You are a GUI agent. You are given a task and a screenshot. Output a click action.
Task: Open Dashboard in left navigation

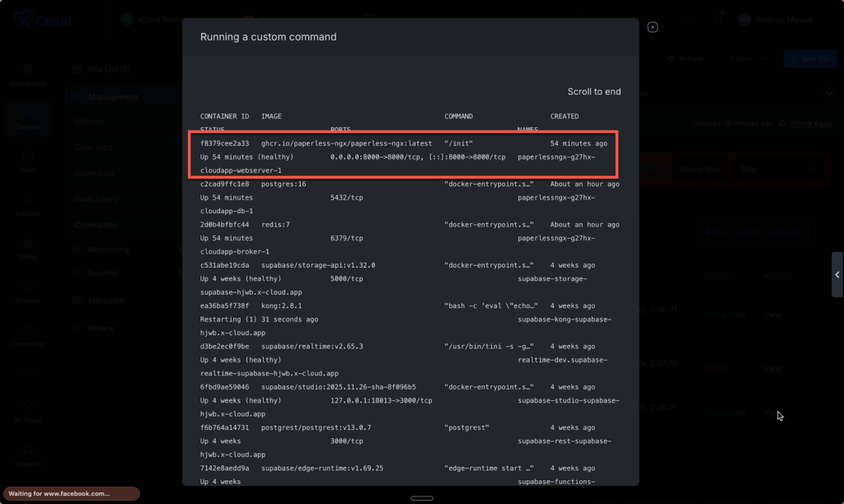point(27,76)
